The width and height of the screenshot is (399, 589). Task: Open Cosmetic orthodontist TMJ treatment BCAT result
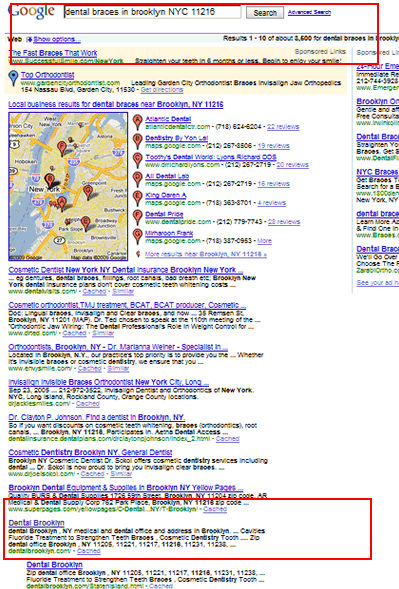pos(127,305)
